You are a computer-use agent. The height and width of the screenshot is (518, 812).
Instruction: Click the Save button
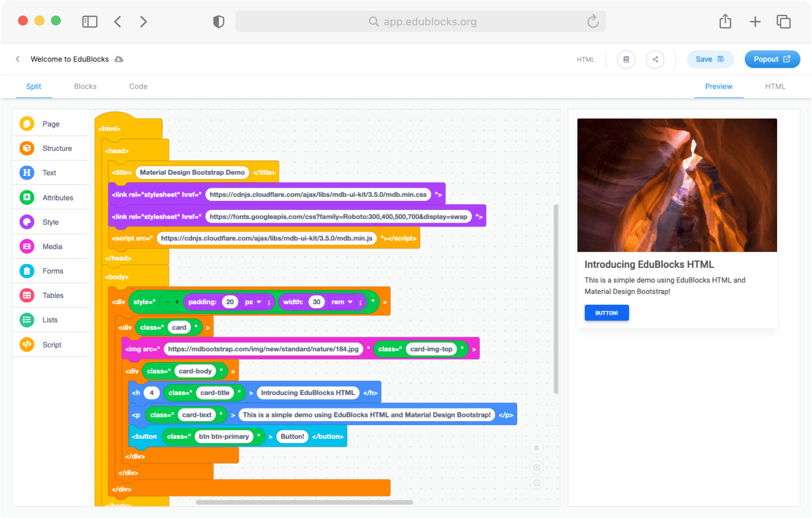709,60
